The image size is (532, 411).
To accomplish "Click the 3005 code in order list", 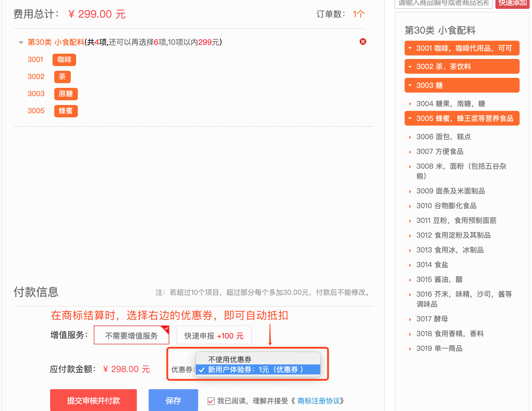I will pyautogui.click(x=36, y=111).
